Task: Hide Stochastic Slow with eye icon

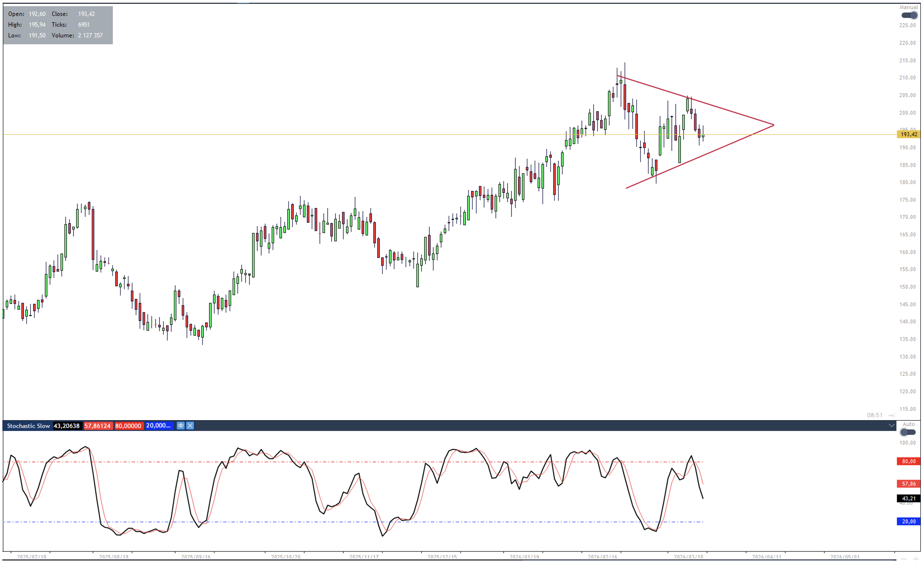Action: (x=180, y=426)
